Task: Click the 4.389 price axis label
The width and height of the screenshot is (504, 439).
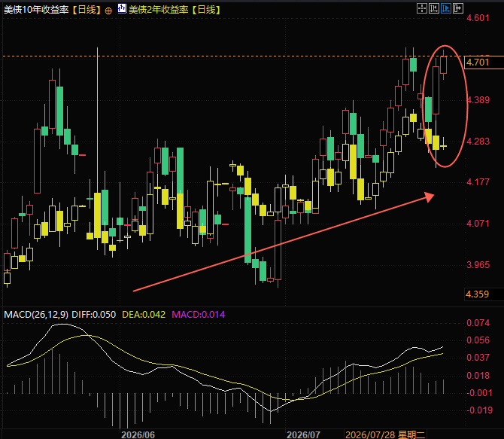Action: (x=478, y=99)
